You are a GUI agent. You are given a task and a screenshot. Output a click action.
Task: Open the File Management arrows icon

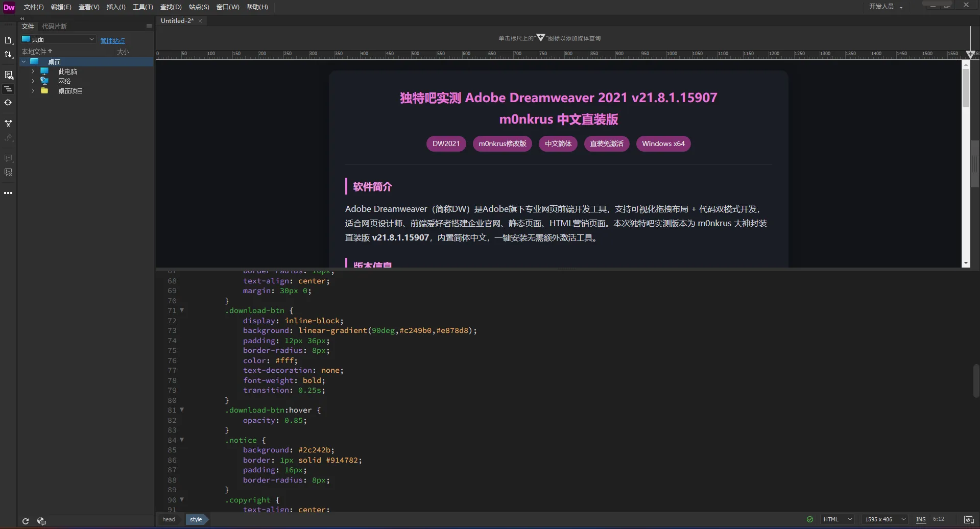8,55
